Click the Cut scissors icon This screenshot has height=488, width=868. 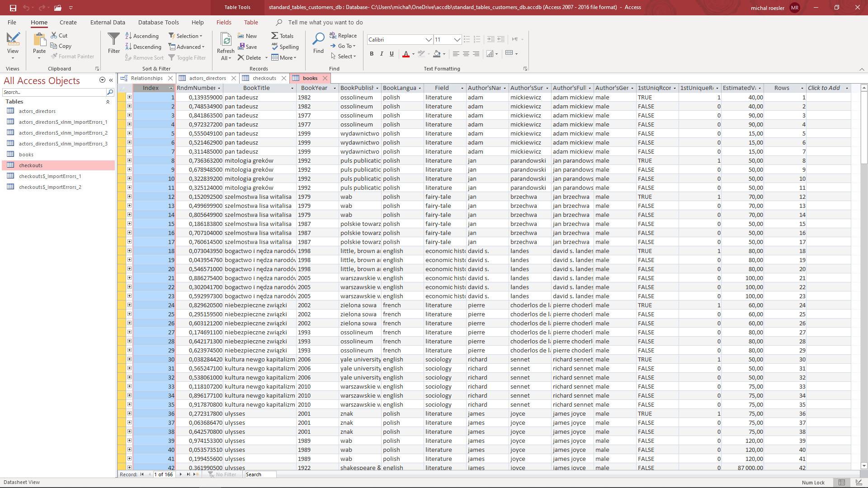coord(54,35)
